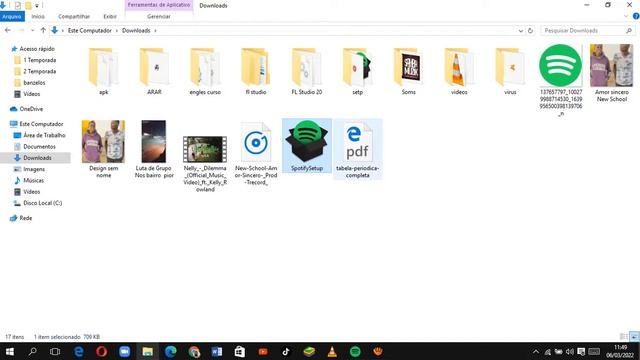Viewport: 640px width, 360px height.
Task: Open banzelos quick access folder
Action: tap(30, 82)
